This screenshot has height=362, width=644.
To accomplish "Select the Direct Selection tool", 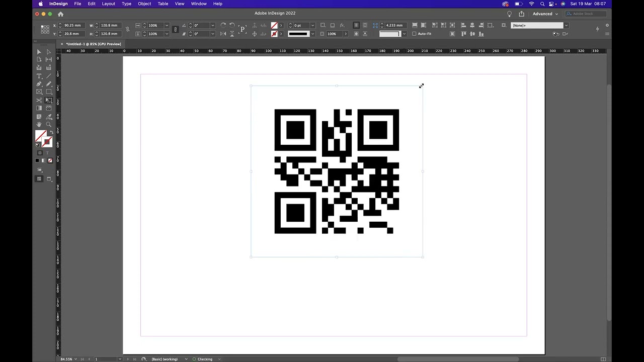I will pyautogui.click(x=49, y=52).
